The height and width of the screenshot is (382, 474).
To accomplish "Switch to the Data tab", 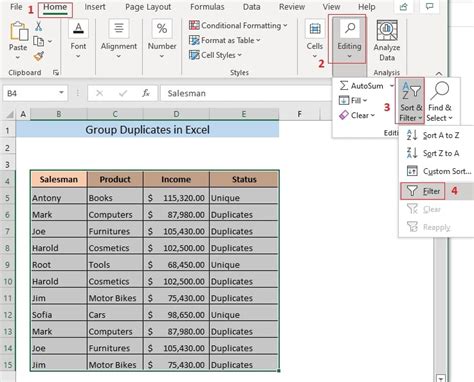I will (251, 7).
